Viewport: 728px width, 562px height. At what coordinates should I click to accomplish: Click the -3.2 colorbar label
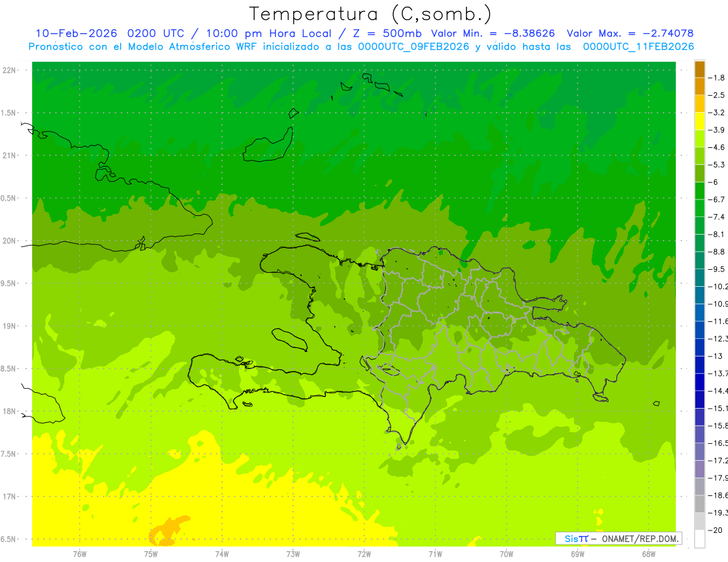(x=717, y=113)
